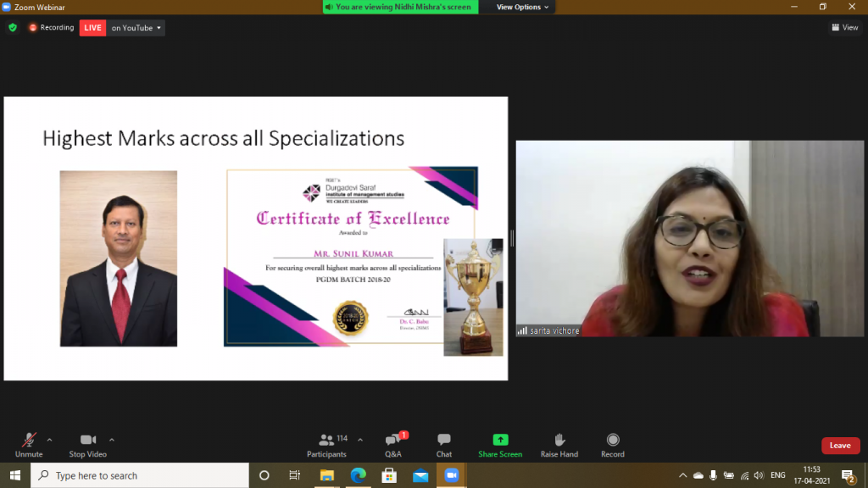The width and height of the screenshot is (868, 488).
Task: Expand the arrow beside Participants
Action: [x=360, y=440]
